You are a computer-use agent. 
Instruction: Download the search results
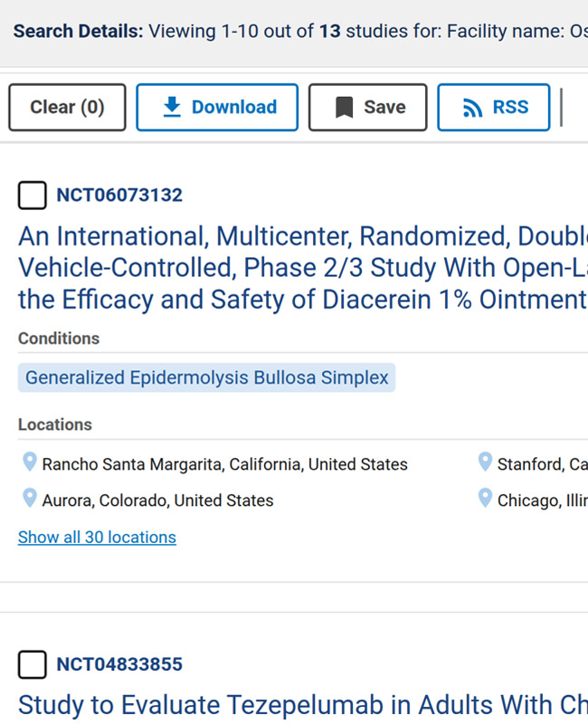217,107
